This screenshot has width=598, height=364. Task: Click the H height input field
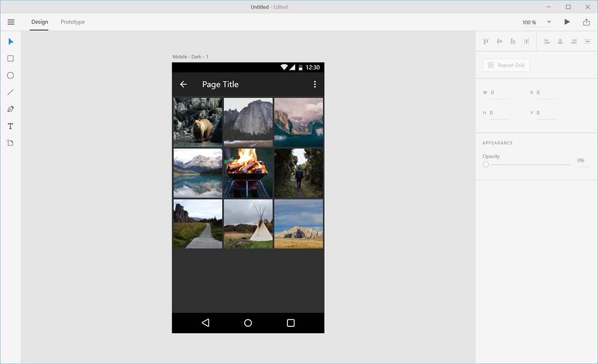(x=500, y=113)
